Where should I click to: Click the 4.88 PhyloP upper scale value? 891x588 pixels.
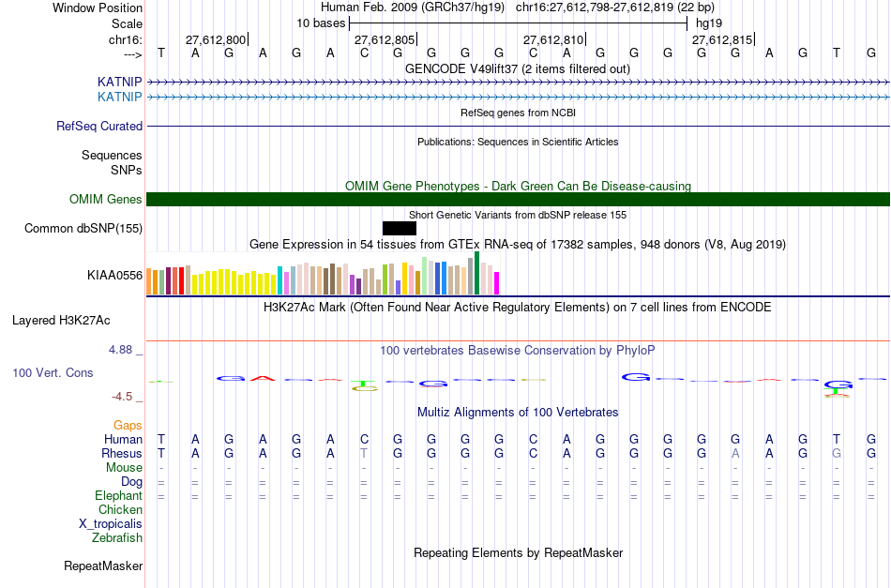pyautogui.click(x=120, y=350)
